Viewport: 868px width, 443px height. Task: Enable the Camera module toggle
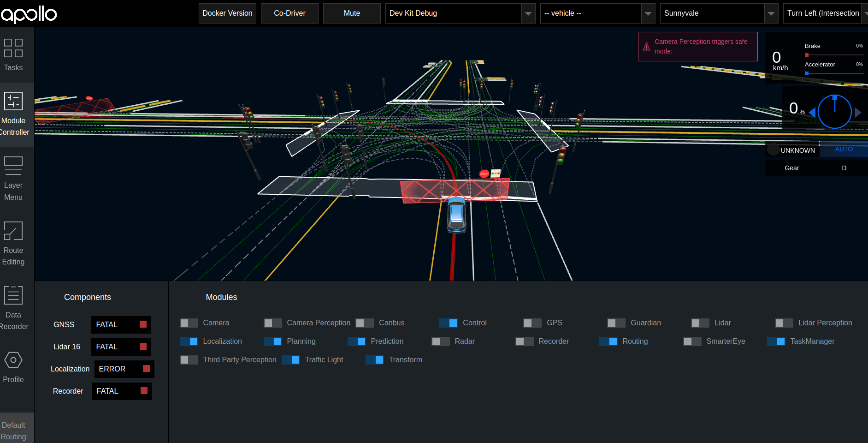coord(189,323)
